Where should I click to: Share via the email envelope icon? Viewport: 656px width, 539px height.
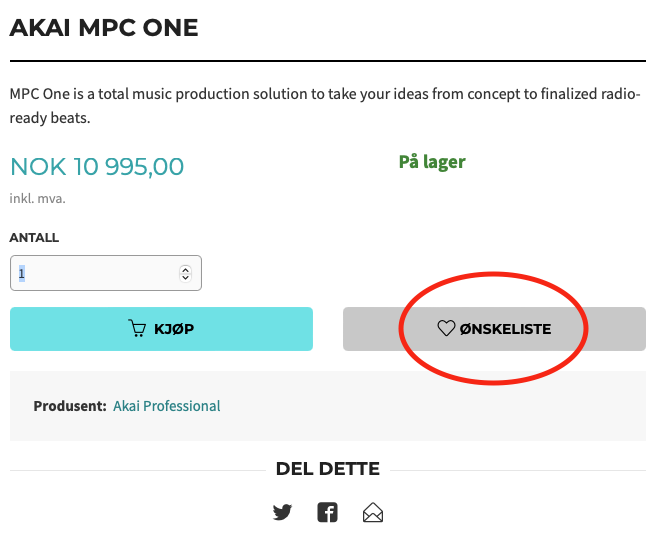pos(373,512)
